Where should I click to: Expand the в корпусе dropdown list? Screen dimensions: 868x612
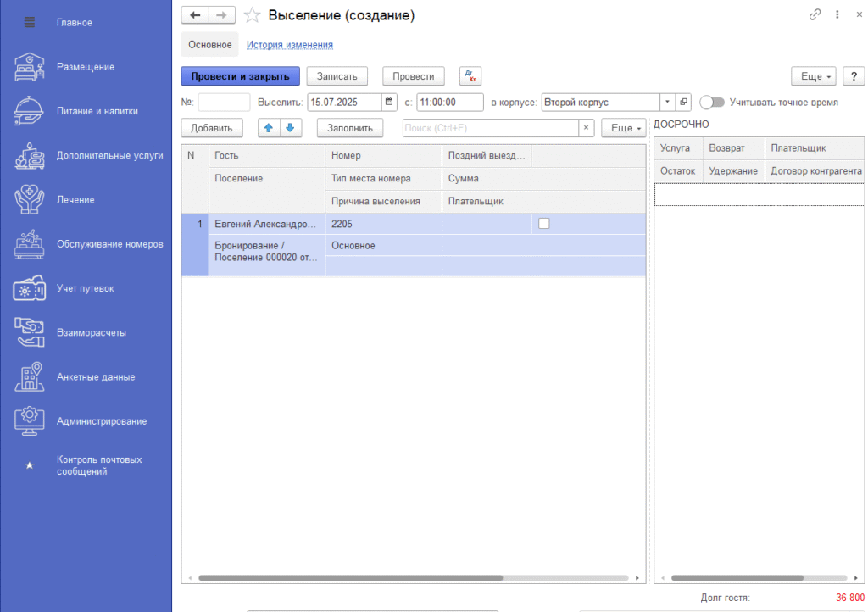tap(667, 103)
